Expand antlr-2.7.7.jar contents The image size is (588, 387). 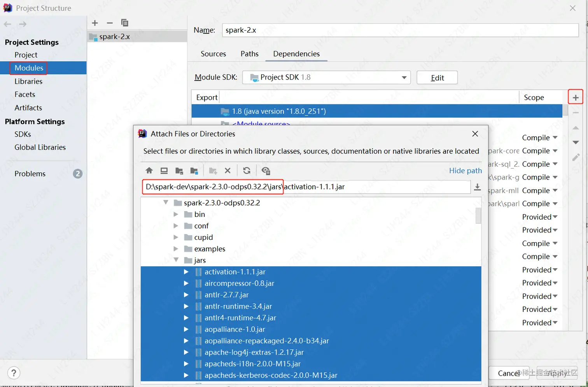(186, 295)
